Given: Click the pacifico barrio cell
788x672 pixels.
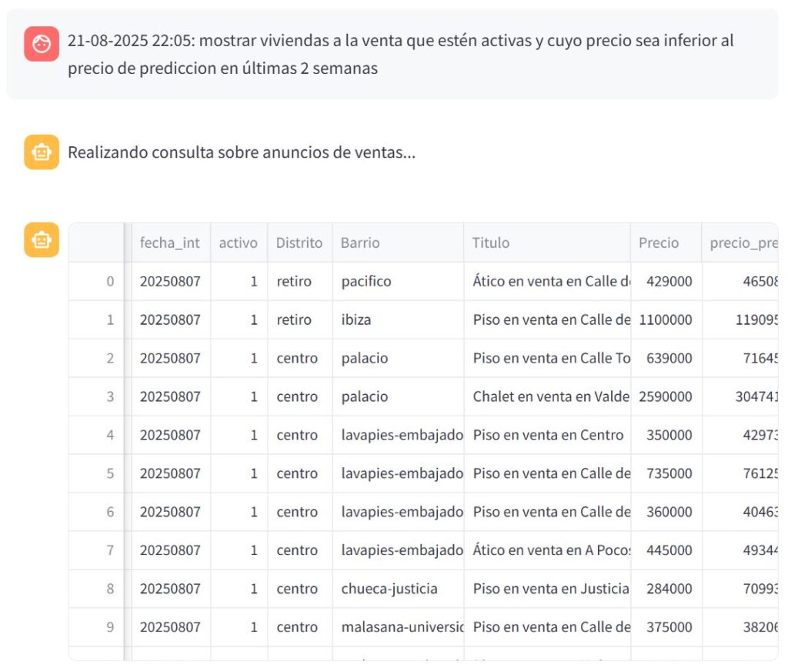Looking at the screenshot, I should tap(366, 282).
